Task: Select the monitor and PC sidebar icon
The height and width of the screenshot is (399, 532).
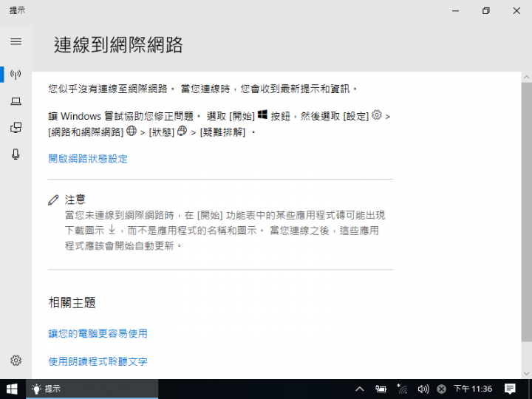Action: coord(16,128)
